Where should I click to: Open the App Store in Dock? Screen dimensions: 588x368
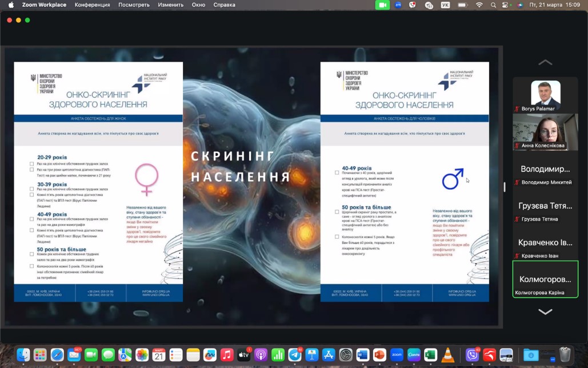click(x=329, y=354)
